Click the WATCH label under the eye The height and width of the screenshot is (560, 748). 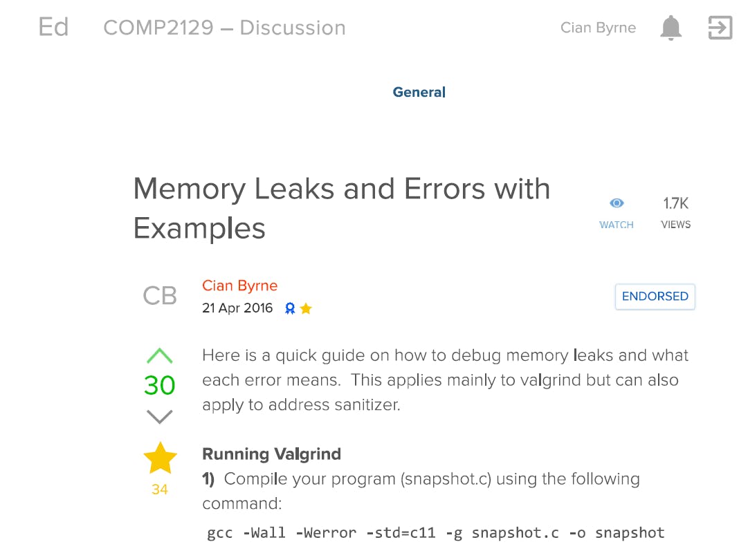(x=616, y=224)
